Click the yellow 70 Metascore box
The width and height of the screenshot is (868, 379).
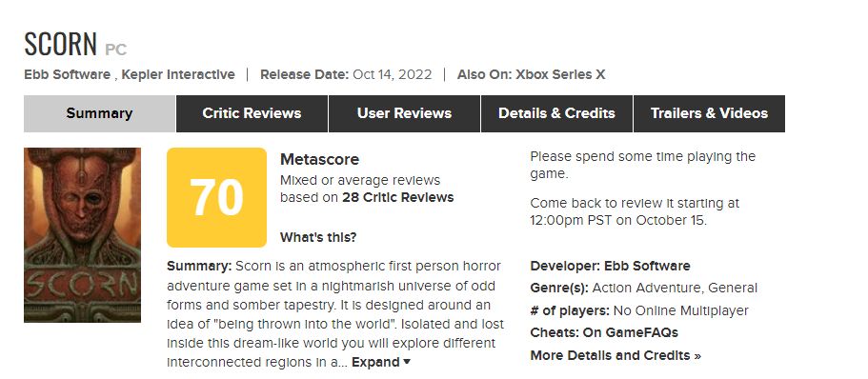216,197
